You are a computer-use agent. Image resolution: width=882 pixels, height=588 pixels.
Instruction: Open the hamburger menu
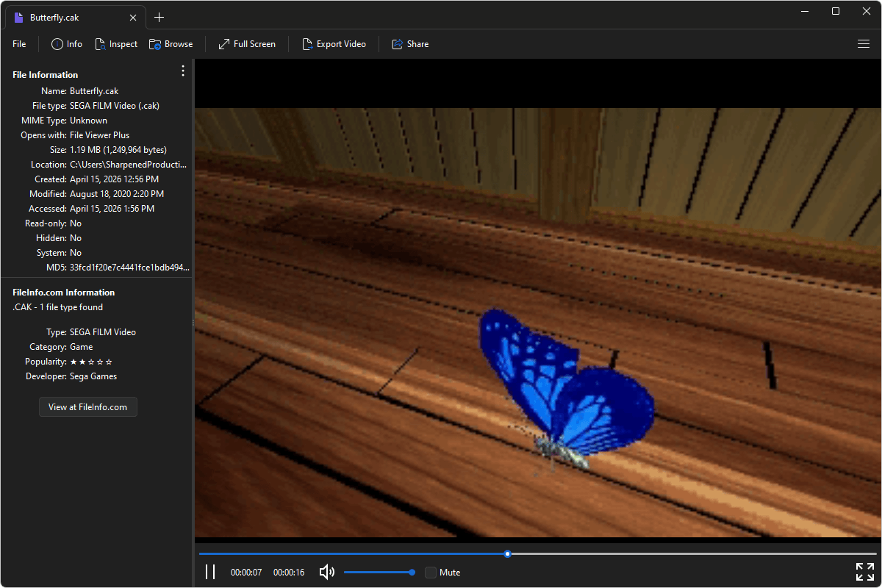864,44
